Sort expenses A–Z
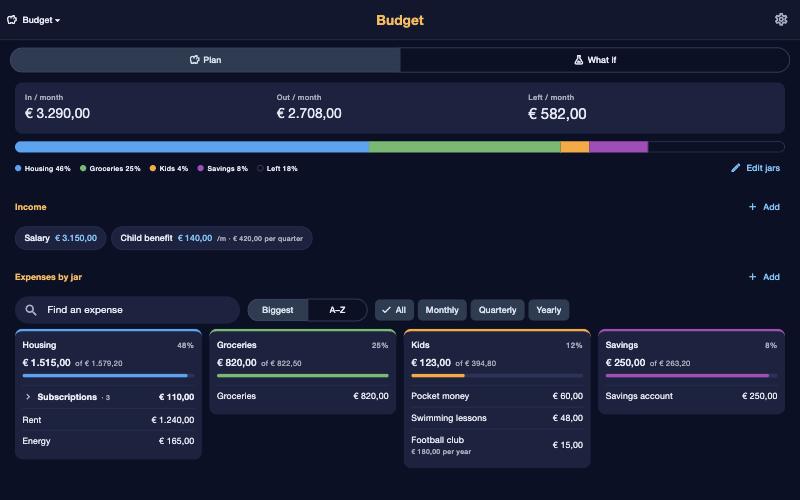Viewport: 800px width, 500px height. [337, 310]
